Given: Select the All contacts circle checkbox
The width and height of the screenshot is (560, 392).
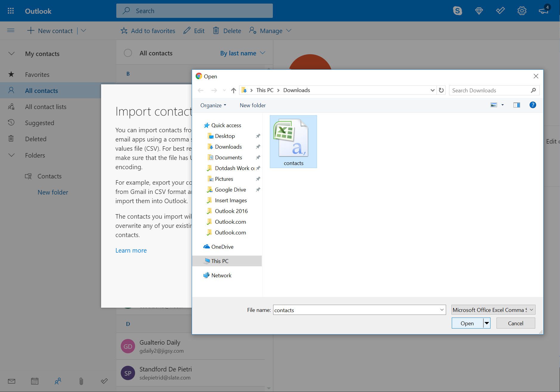Looking at the screenshot, I should 128,53.
